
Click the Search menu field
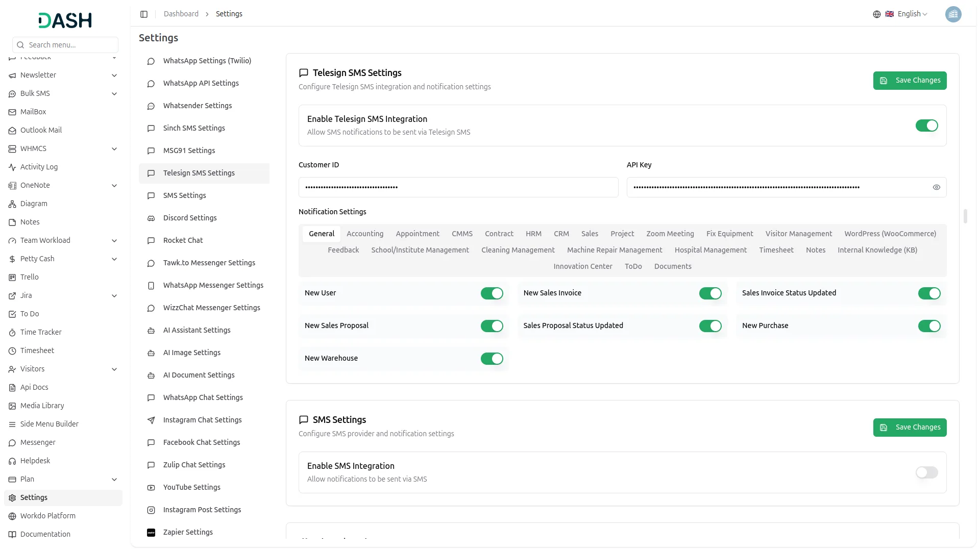point(65,45)
